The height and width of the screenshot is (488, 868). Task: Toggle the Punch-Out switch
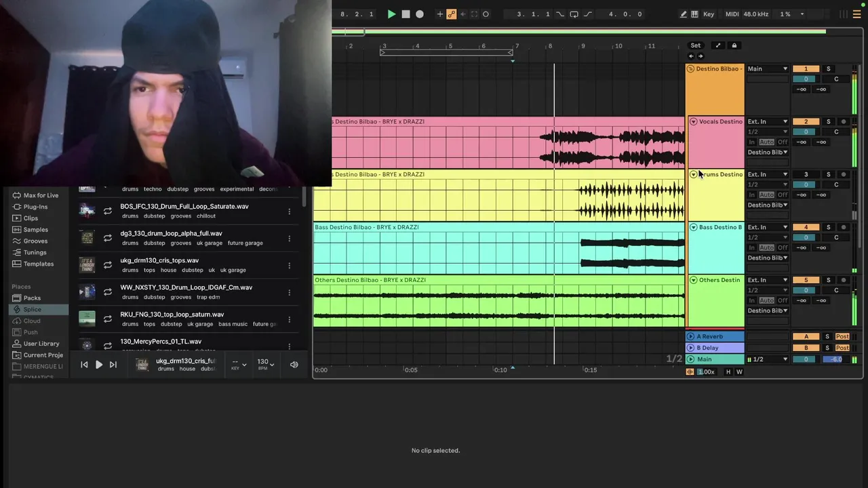click(587, 14)
